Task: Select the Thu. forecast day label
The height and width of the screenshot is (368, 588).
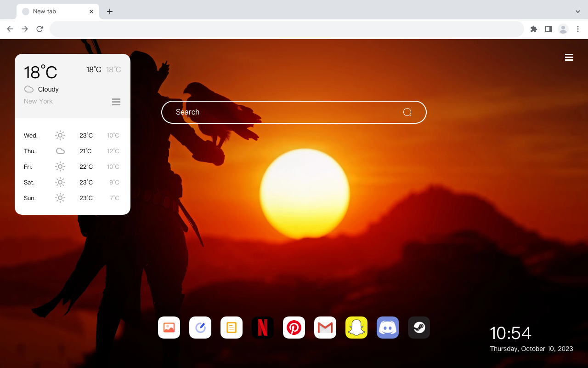Action: click(30, 151)
